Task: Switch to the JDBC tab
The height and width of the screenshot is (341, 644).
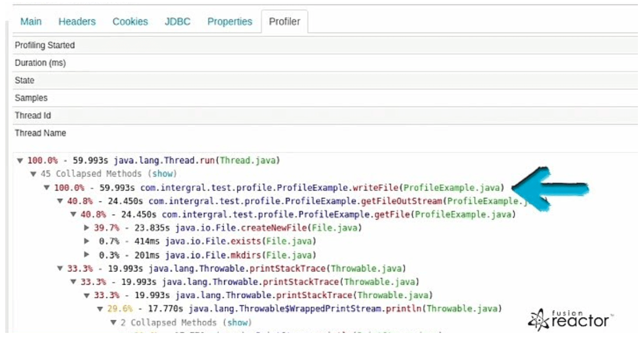Action: [x=177, y=22]
